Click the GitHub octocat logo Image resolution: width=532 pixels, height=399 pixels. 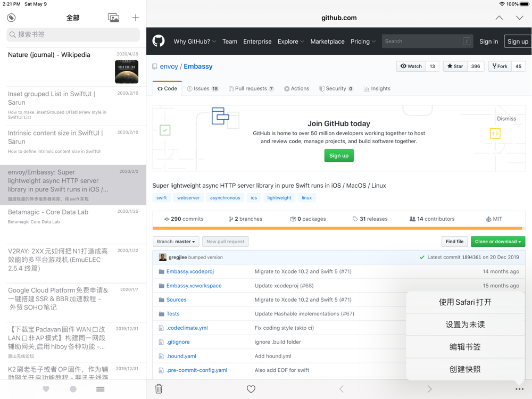[x=159, y=41]
